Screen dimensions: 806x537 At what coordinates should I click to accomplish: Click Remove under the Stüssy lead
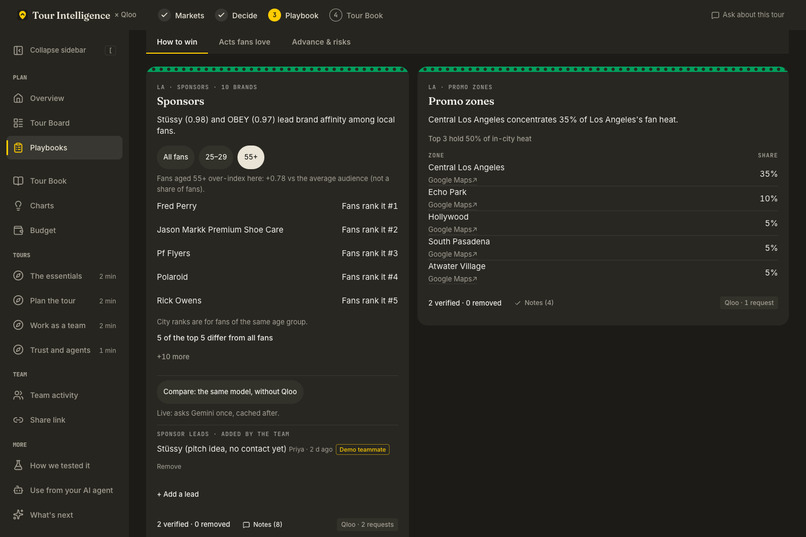point(169,467)
